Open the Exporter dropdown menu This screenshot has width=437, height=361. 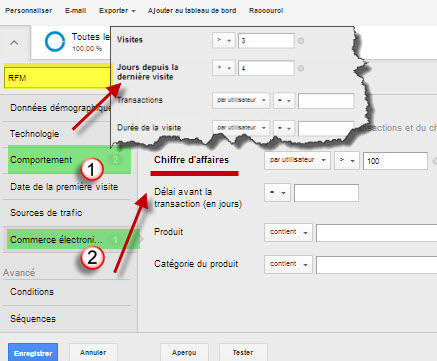pos(117,11)
